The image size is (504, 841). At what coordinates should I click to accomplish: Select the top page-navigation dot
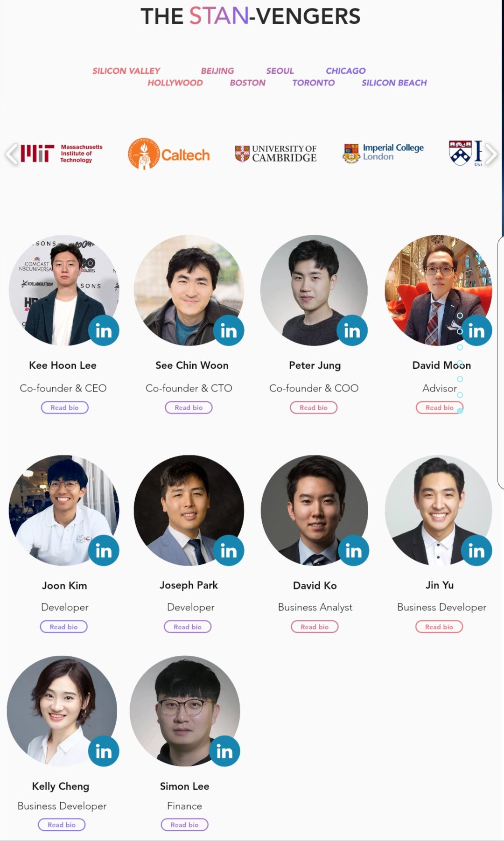[460, 315]
